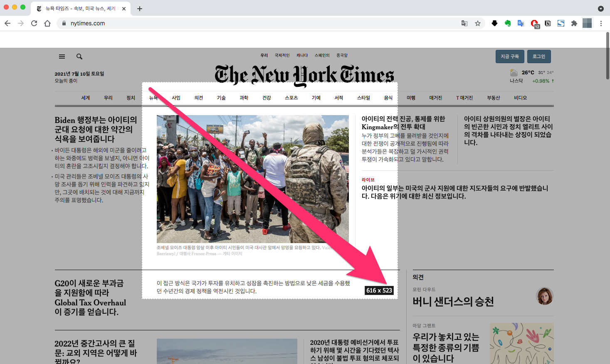Open the Haiti crowd lead photo
The height and width of the screenshot is (364, 610).
[253, 179]
